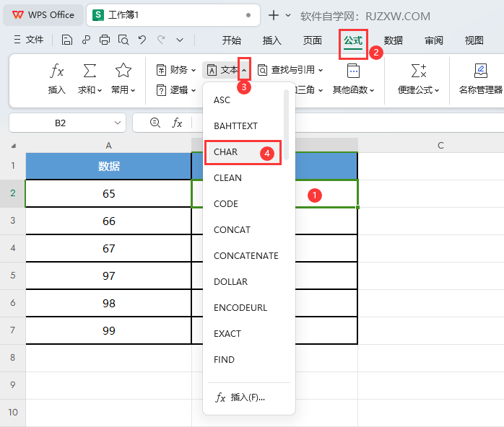Click the WPS Office home tab
The image size is (504, 427).
(x=43, y=15)
